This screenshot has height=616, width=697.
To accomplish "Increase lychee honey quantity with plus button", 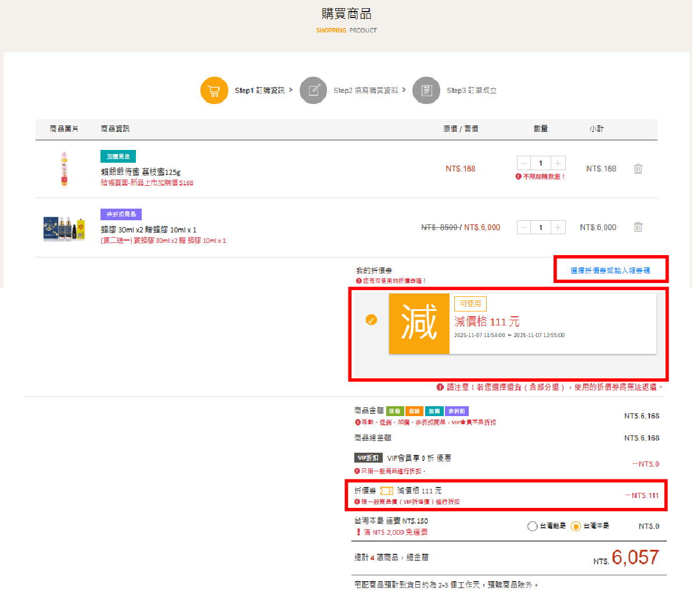I will (558, 163).
